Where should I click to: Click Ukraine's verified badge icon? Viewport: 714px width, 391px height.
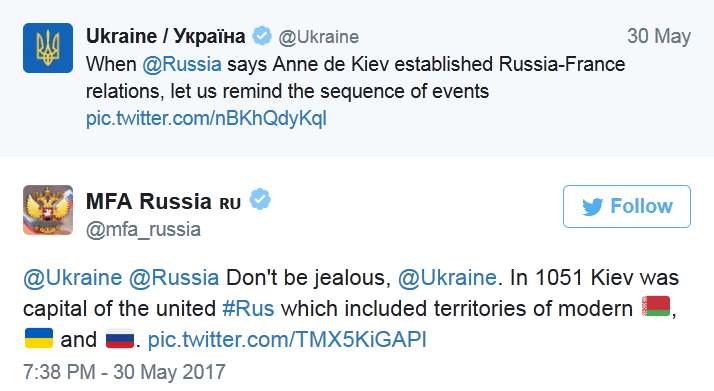coord(262,36)
